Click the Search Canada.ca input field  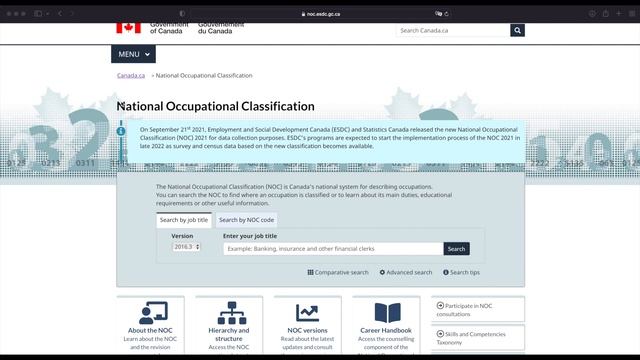point(453,30)
